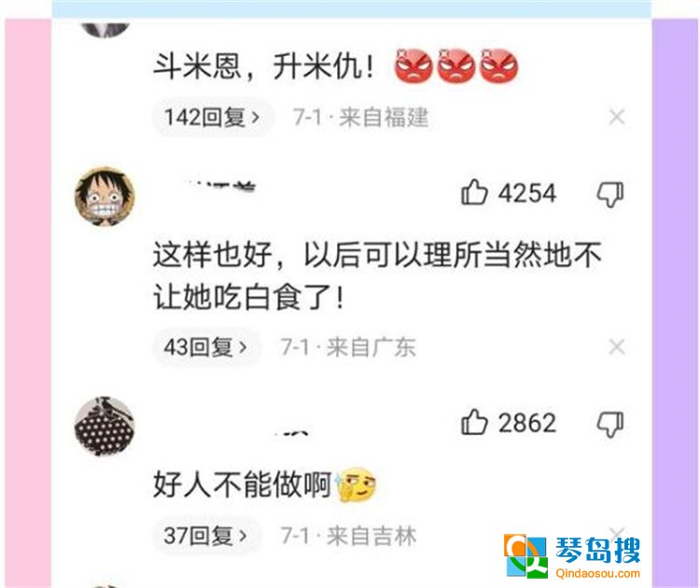The image size is (700, 588).
Task: Dislike the comment with 2862 likes
Action: click(x=610, y=424)
